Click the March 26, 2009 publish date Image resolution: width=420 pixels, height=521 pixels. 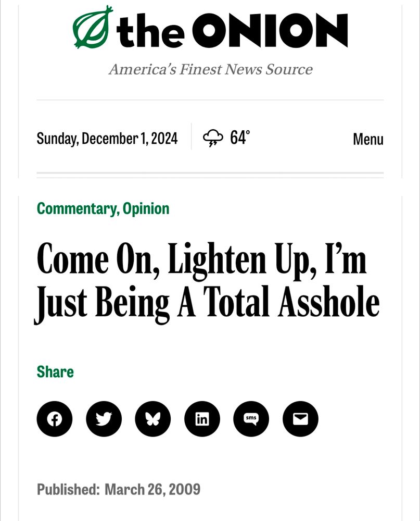tap(152, 490)
